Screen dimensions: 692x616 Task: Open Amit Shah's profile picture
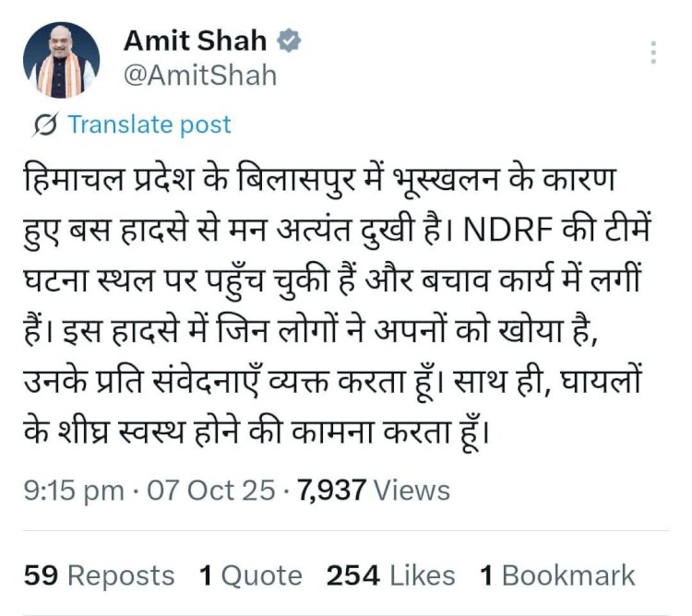tap(62, 60)
